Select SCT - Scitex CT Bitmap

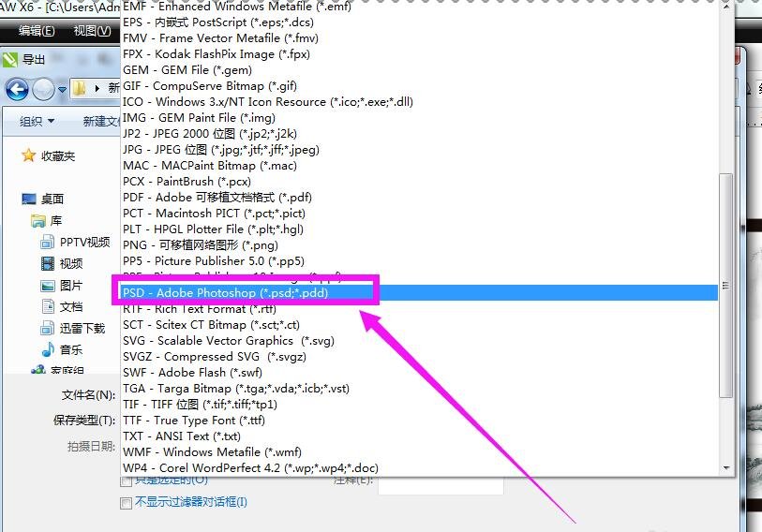point(419,325)
